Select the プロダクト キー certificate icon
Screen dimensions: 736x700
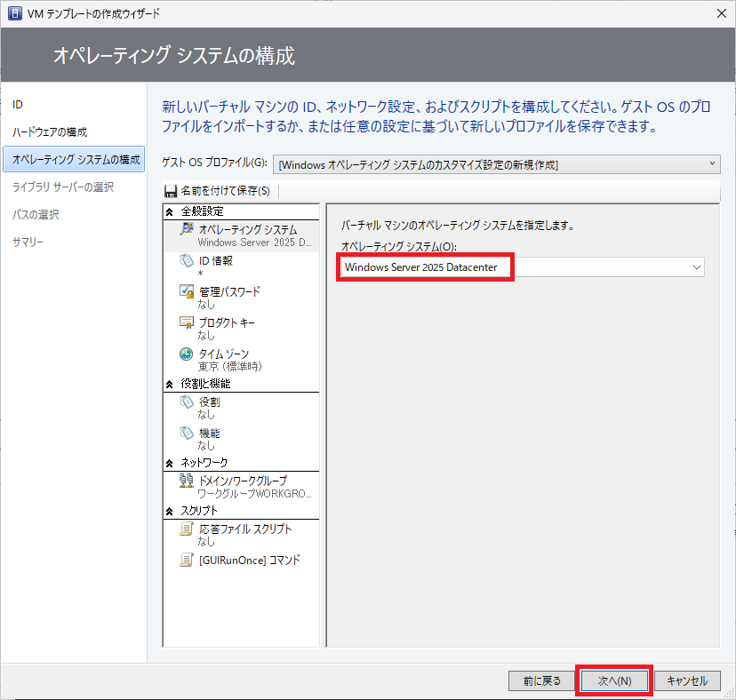[187, 322]
